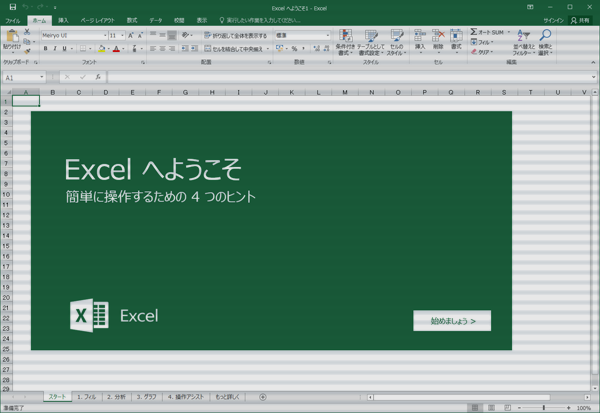
Task: Click the 挿入 insert cells icon
Action: click(420, 36)
